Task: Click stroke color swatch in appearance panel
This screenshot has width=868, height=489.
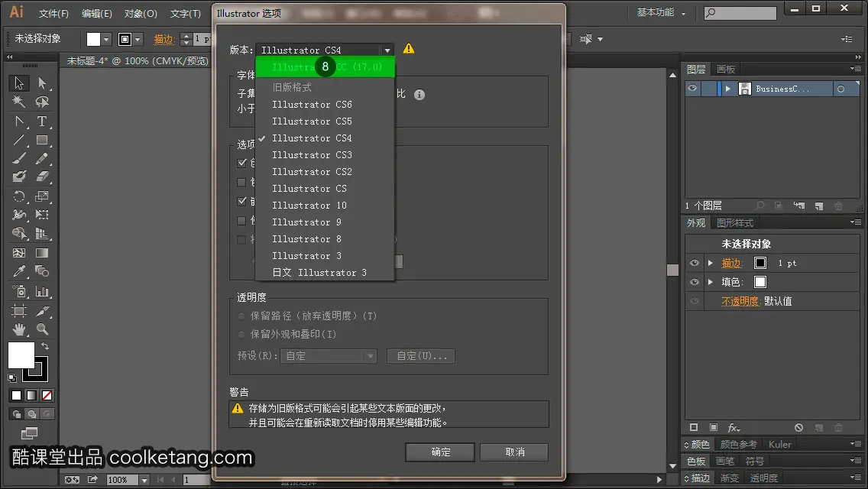Action: pos(760,263)
